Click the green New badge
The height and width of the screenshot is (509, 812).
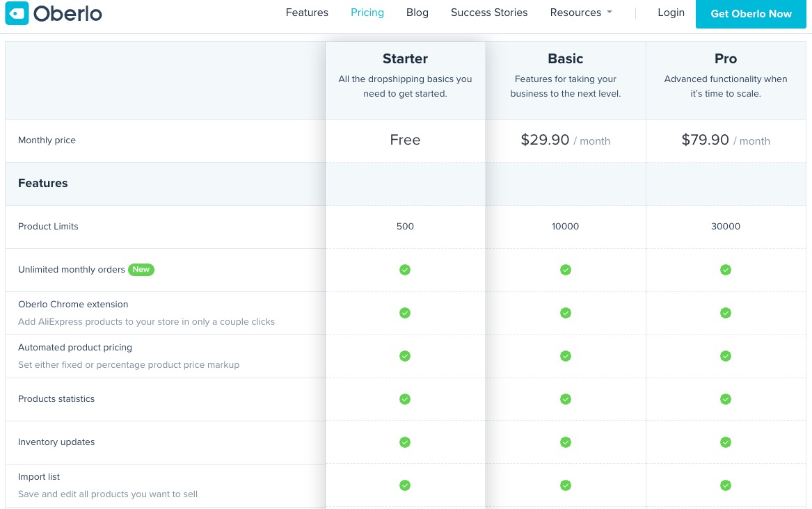[141, 270]
